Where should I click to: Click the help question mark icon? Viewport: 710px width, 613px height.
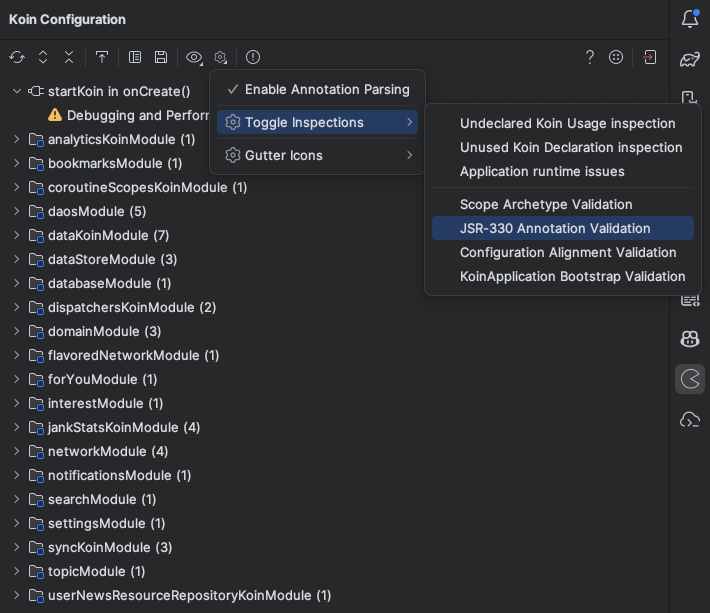(x=590, y=58)
